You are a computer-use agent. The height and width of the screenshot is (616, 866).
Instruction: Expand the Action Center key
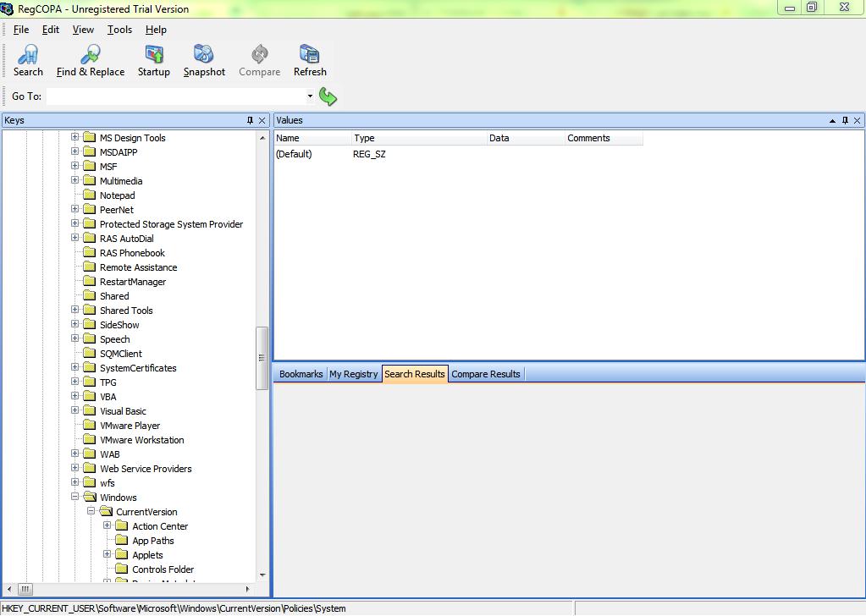point(108,526)
